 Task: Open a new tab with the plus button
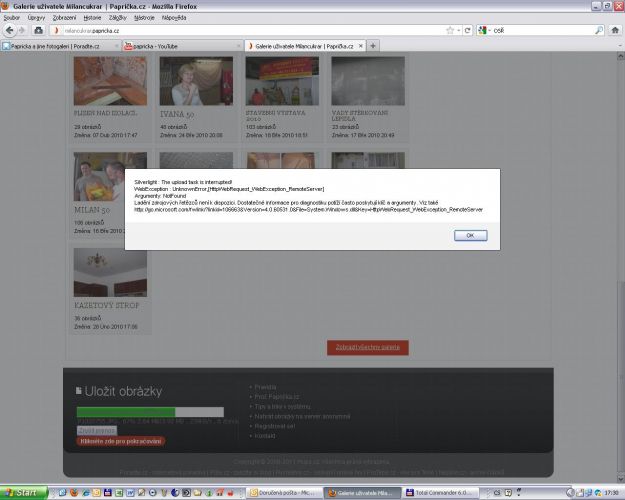click(373, 46)
